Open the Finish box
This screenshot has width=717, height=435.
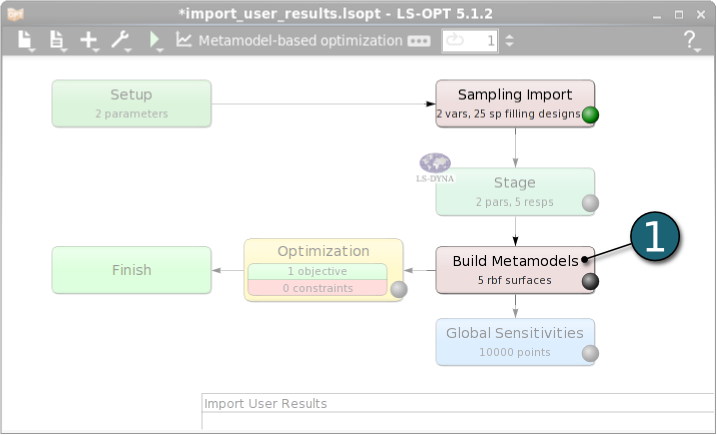(132, 270)
